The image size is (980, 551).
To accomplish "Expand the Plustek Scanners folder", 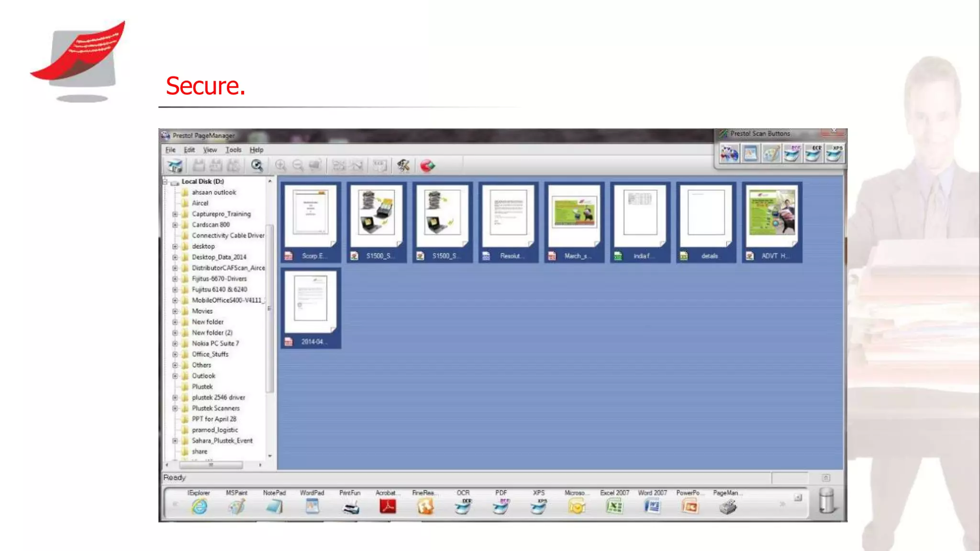I will click(x=175, y=408).
